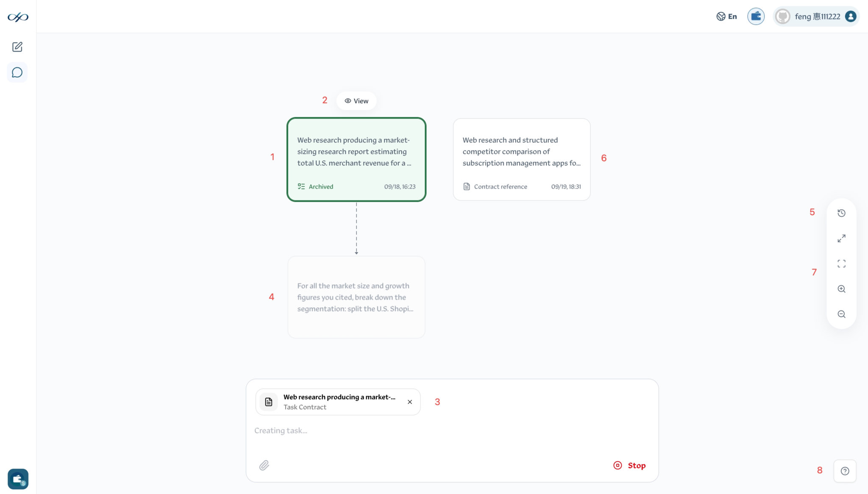Click the attached Task Contract document chip
Viewport: 868px width, 494px height.
point(338,402)
